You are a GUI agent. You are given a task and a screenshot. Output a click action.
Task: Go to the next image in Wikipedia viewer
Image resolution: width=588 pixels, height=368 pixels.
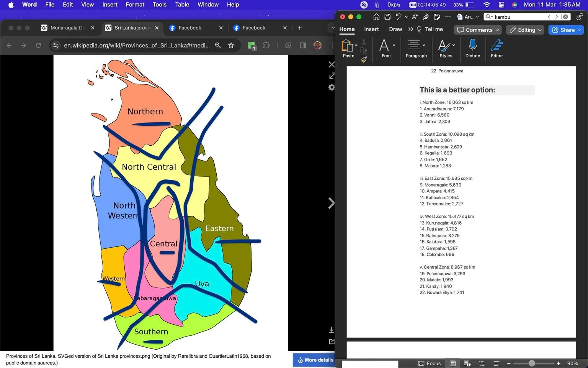point(331,203)
